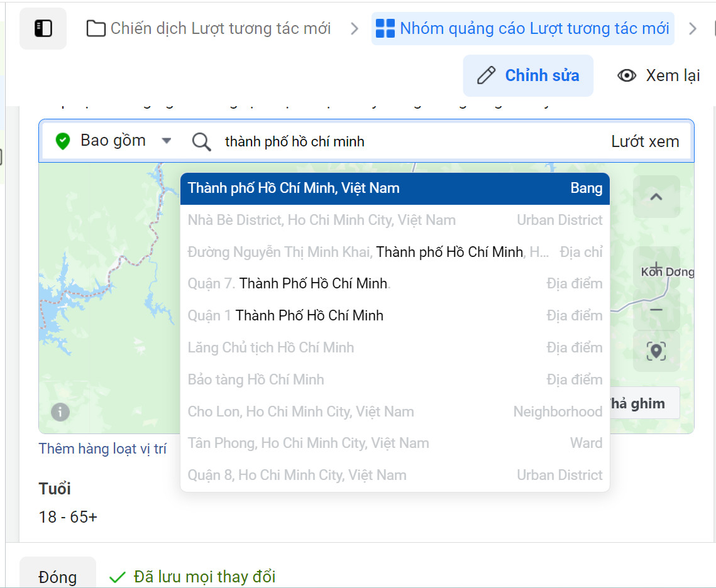Click the Tuổi section heading
The height and width of the screenshot is (588, 716).
tap(54, 489)
